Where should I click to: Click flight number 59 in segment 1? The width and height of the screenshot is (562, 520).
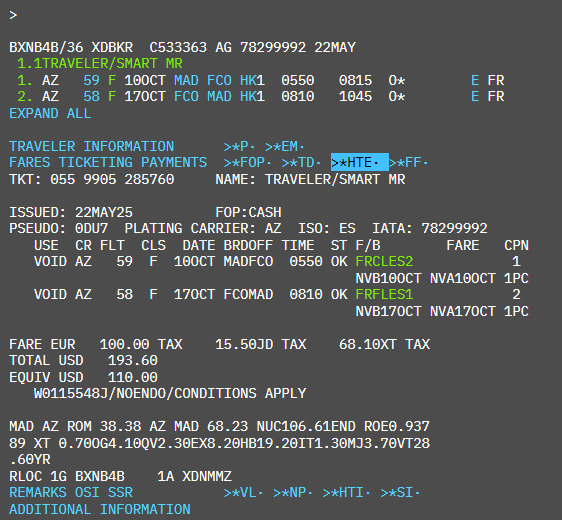(x=91, y=80)
